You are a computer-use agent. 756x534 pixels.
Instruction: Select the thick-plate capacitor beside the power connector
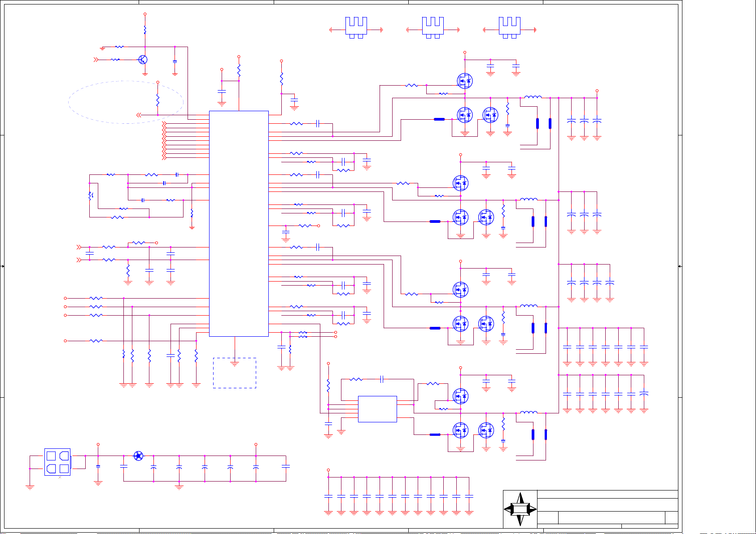(x=98, y=466)
